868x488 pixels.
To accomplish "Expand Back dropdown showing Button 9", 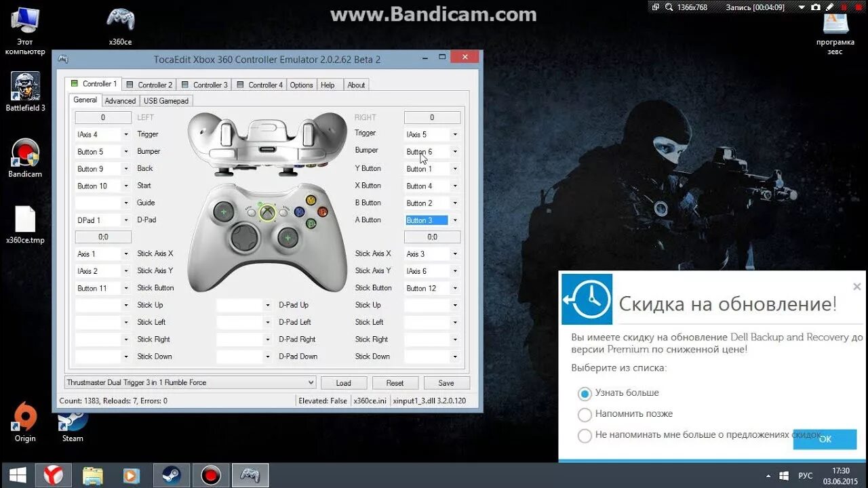I will pyautogui.click(x=125, y=169).
